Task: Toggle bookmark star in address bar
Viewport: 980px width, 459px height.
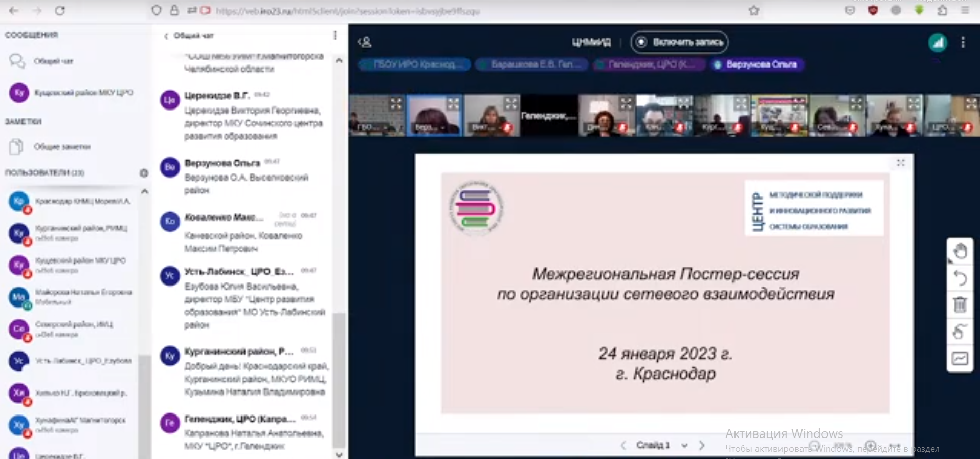Action: [x=754, y=11]
